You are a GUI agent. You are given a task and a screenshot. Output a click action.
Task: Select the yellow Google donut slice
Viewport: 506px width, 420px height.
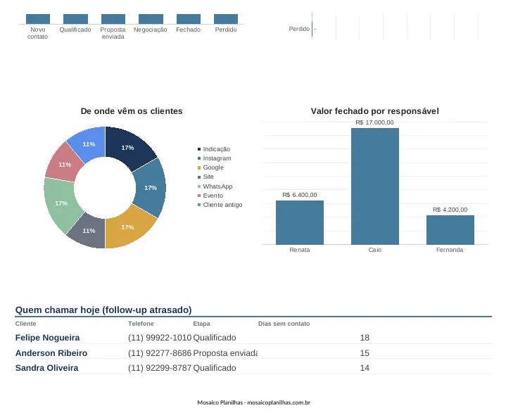129,229
